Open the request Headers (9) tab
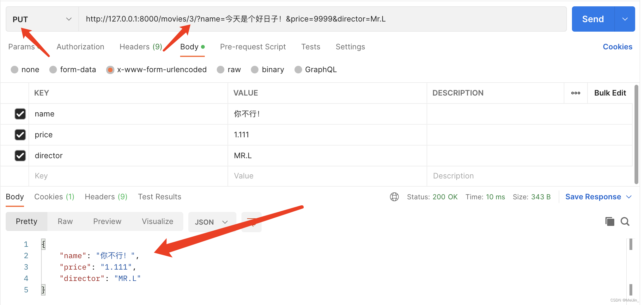Viewport: 644px width, 305px height. pyautogui.click(x=141, y=47)
